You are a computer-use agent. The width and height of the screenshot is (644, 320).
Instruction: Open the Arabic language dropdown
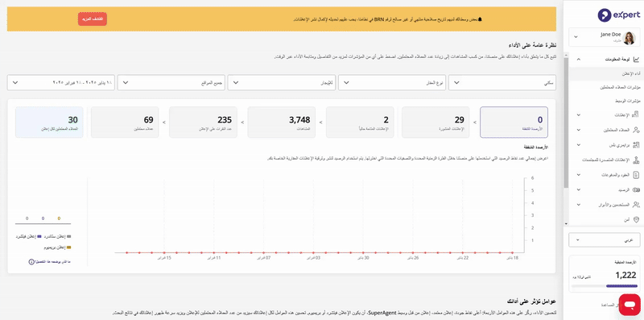point(605,239)
